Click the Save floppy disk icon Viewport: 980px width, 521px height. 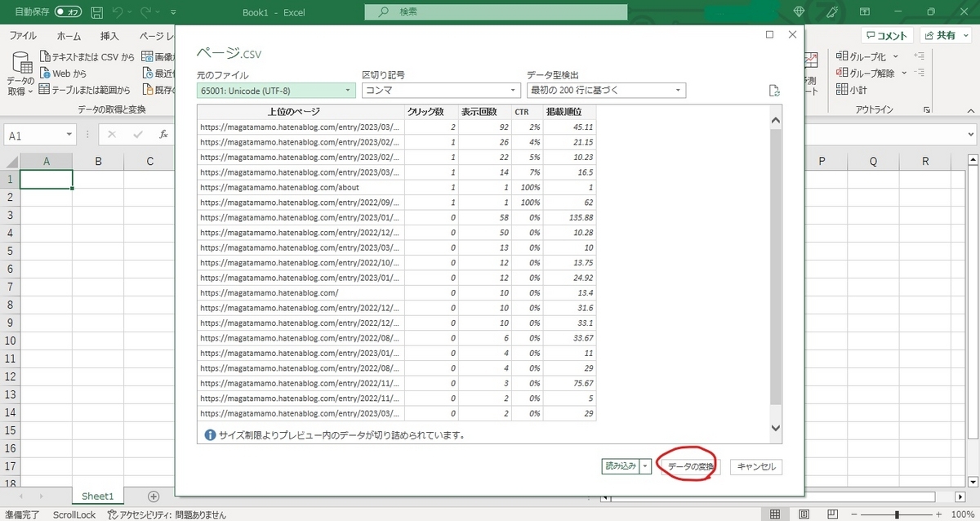coord(97,13)
